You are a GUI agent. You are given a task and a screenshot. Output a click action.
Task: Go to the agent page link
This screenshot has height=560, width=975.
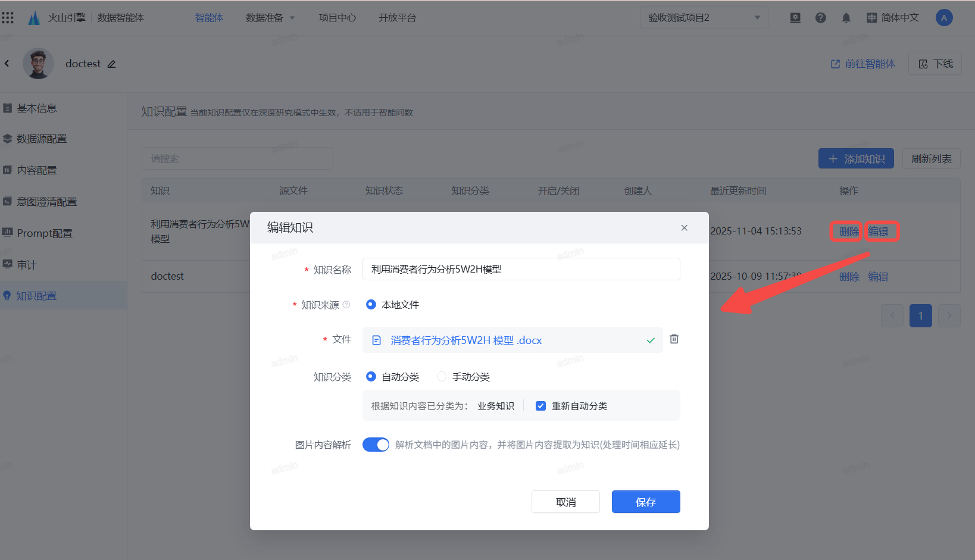(863, 64)
